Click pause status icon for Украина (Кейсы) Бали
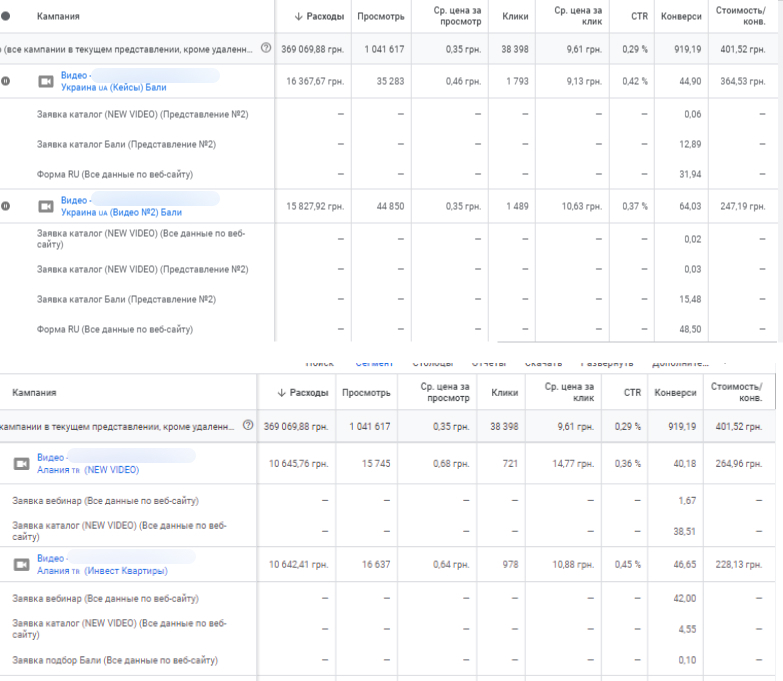 (5, 81)
